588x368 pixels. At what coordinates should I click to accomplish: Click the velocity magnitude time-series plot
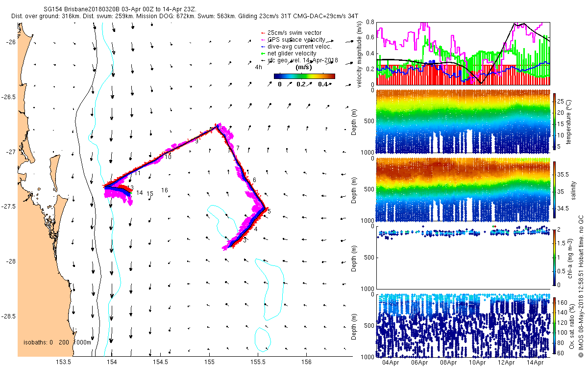click(463, 53)
